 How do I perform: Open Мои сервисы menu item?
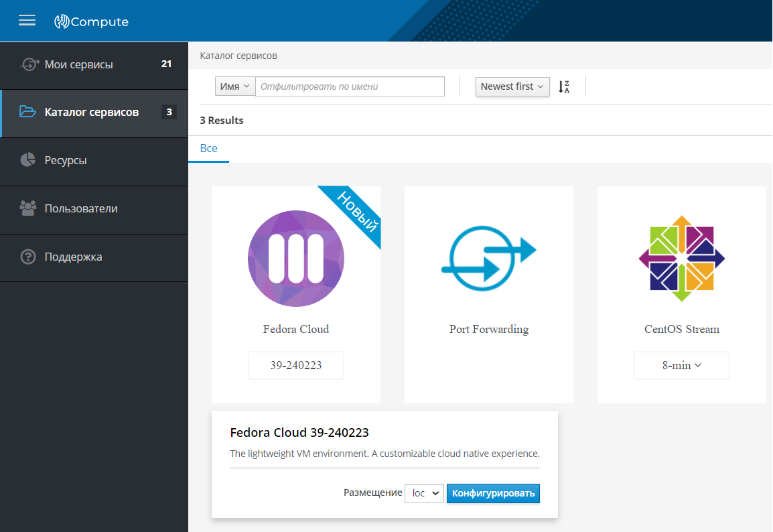pos(79,65)
